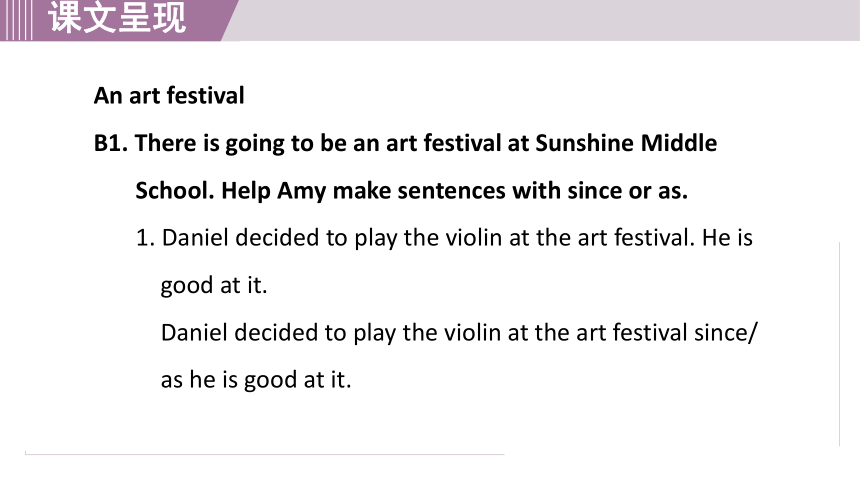Click the 课文呈现 header banner
This screenshot has width=860, height=484.
coord(118,18)
